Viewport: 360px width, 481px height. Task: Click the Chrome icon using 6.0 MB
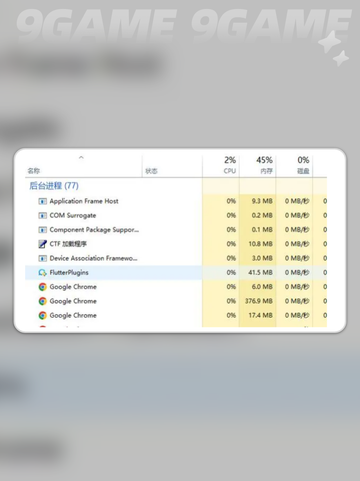[x=42, y=287]
